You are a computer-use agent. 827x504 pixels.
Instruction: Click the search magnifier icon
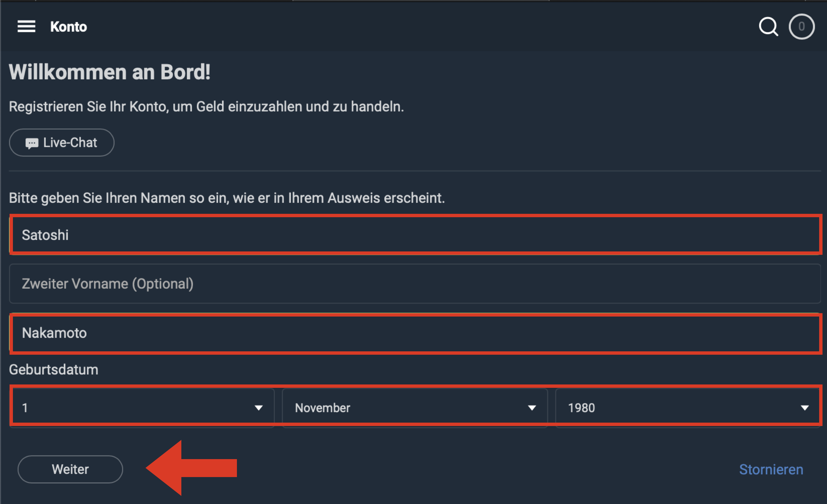click(768, 26)
